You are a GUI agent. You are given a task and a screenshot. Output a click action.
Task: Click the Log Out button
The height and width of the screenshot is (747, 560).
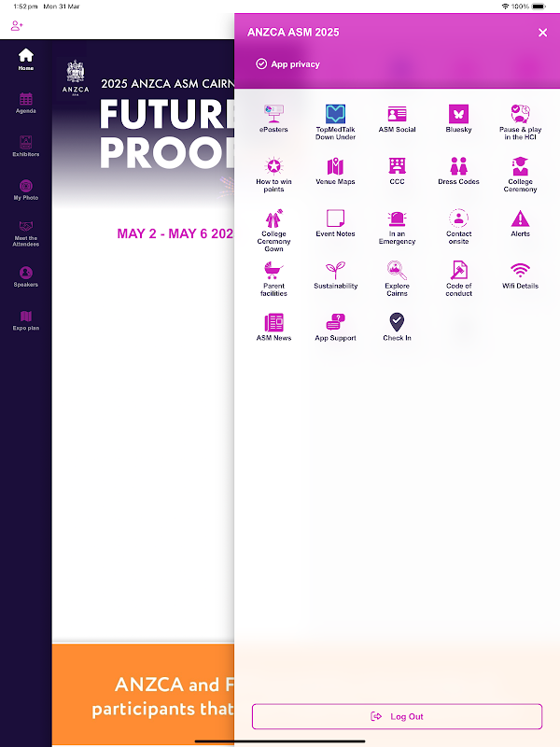(398, 716)
